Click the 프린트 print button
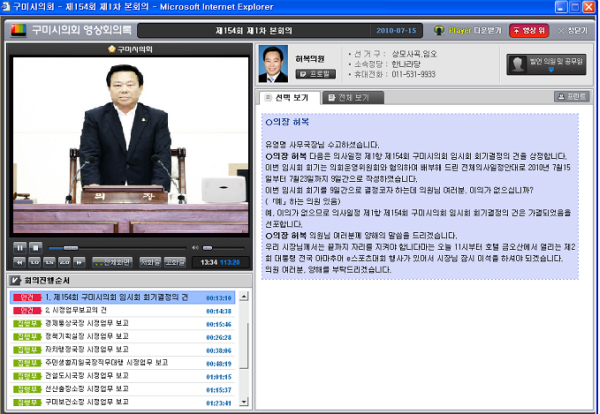The image size is (600, 414). [x=570, y=97]
